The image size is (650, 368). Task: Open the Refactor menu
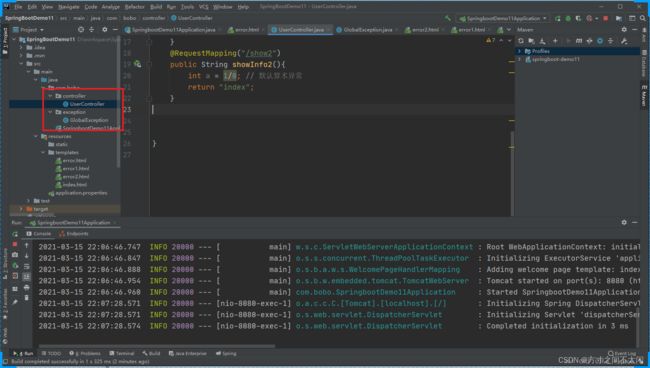[x=134, y=7]
